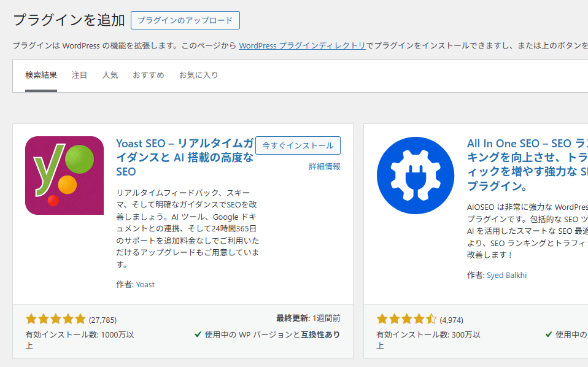Open 詳細情報 for Yoast SEO
The width and height of the screenshot is (588, 367).
pos(325,166)
